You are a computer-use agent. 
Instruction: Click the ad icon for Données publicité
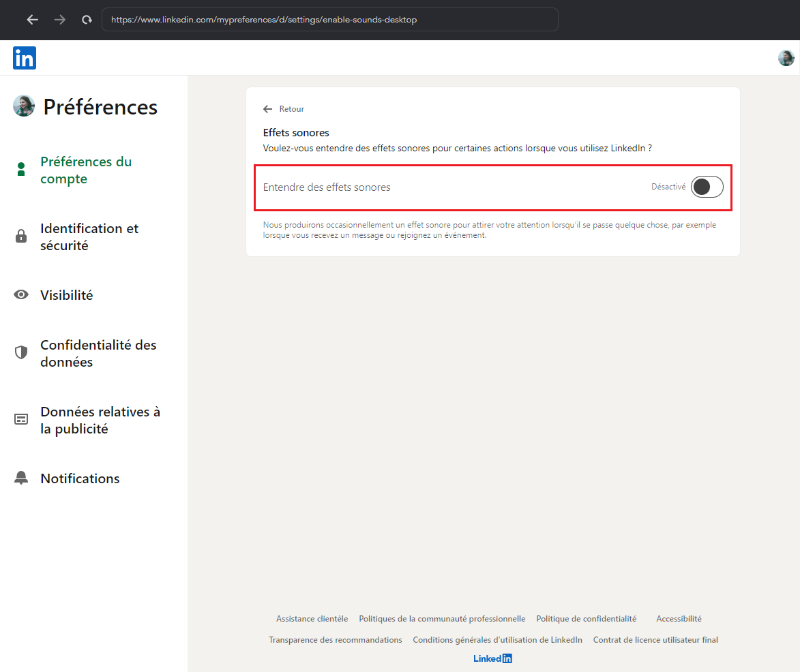pyautogui.click(x=21, y=420)
